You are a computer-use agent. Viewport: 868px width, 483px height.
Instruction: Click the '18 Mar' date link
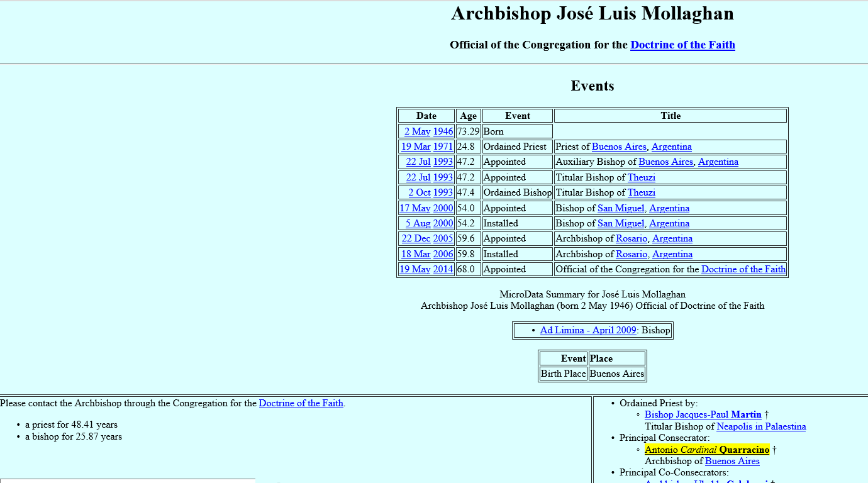pos(416,254)
